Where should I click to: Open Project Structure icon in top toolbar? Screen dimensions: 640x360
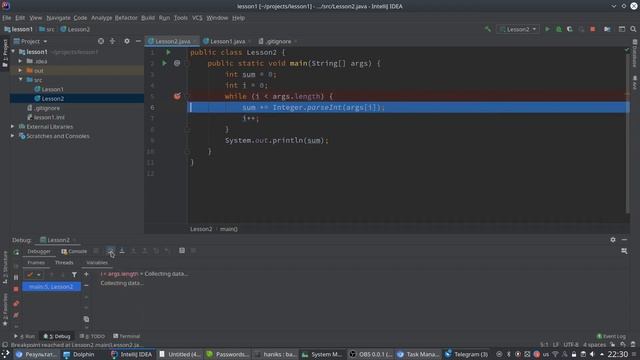point(607,29)
